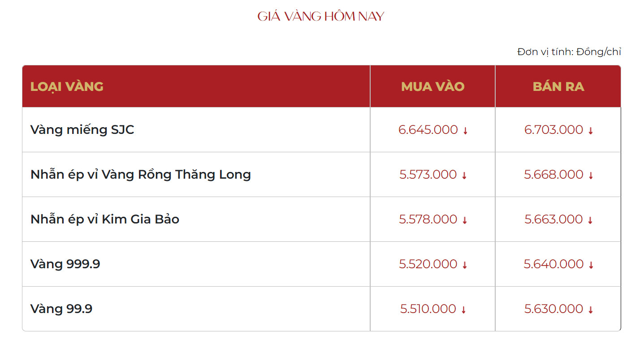Click the BÁN RA column header

pyautogui.click(x=558, y=86)
